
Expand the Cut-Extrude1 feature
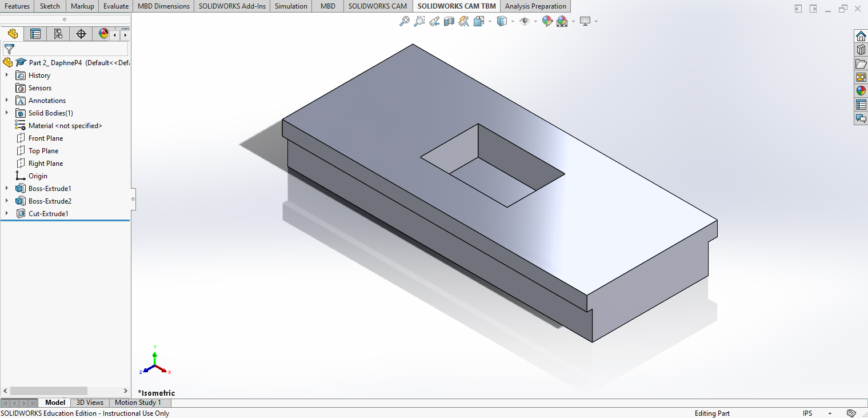pyautogui.click(x=7, y=213)
